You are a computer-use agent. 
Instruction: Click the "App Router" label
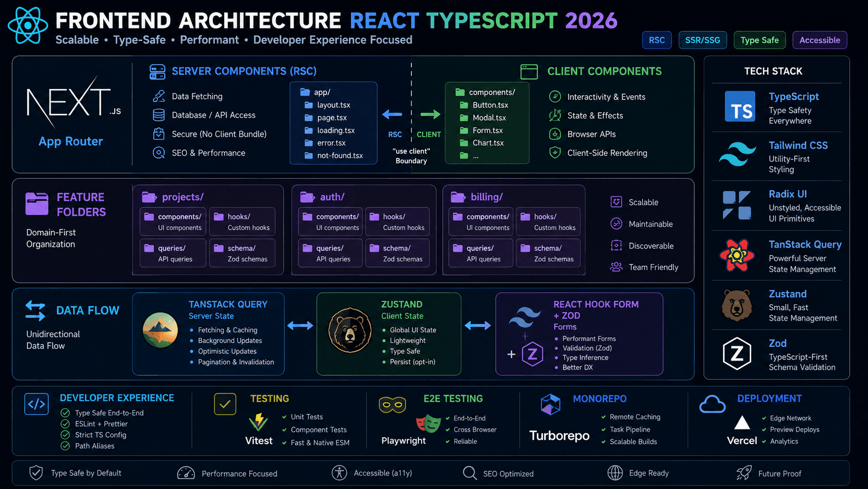tap(71, 141)
